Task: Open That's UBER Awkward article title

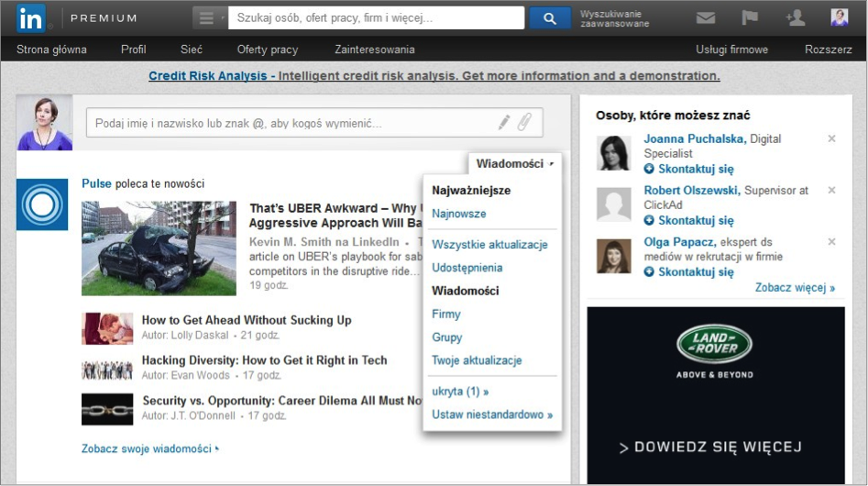Action: 335,215
